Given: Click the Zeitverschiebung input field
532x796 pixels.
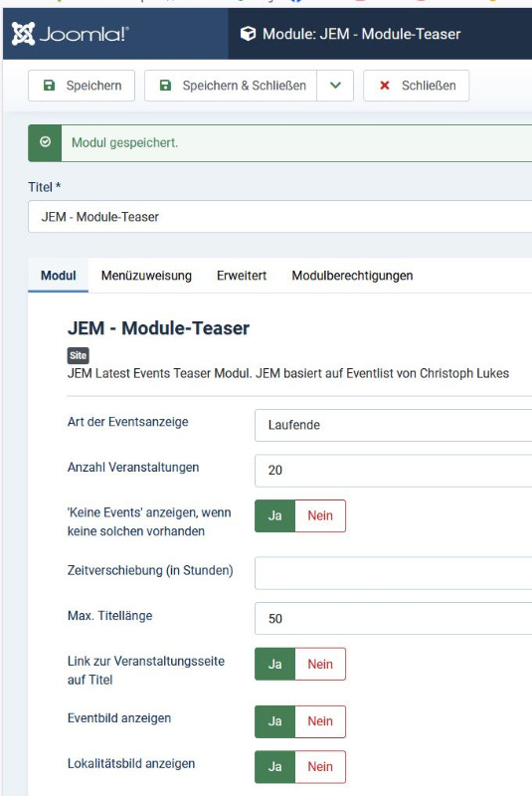Looking at the screenshot, I should pos(394,573).
